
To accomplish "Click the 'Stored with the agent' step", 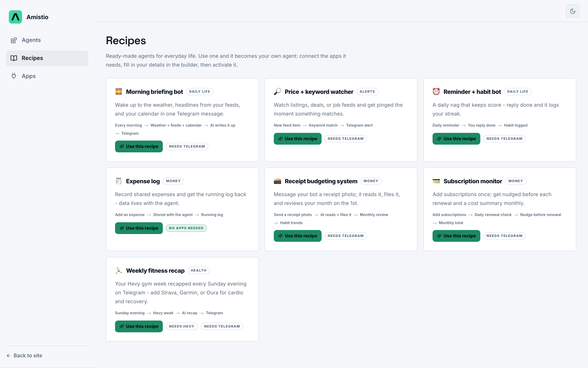I will coord(173,215).
